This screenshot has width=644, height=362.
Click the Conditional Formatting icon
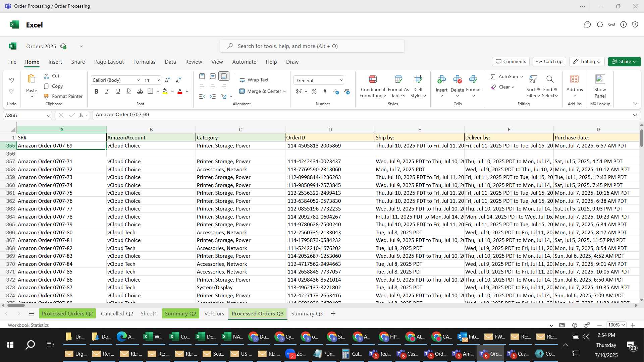coord(373,79)
